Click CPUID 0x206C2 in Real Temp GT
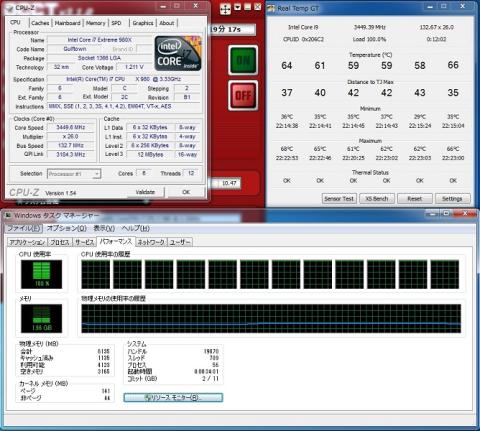480x431 pixels. [x=303, y=39]
